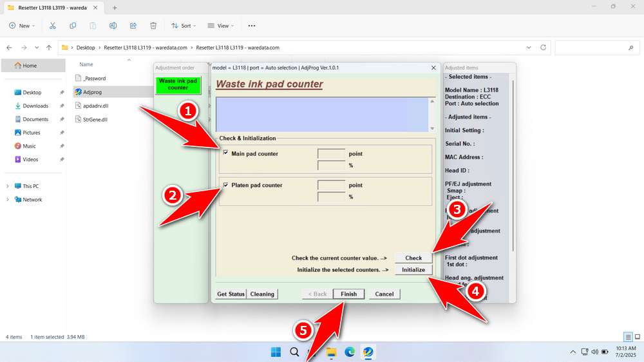Click the Get Status button
The height and width of the screenshot is (362, 644).
(231, 294)
